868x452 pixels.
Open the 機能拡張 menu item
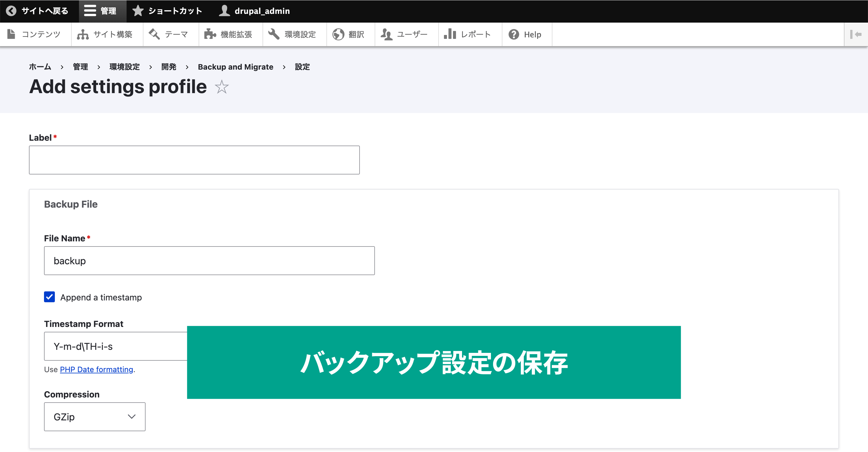[x=231, y=34]
